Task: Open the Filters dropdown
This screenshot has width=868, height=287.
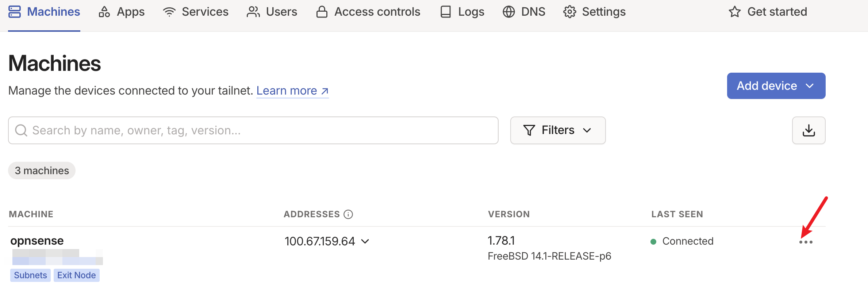Action: [x=558, y=130]
